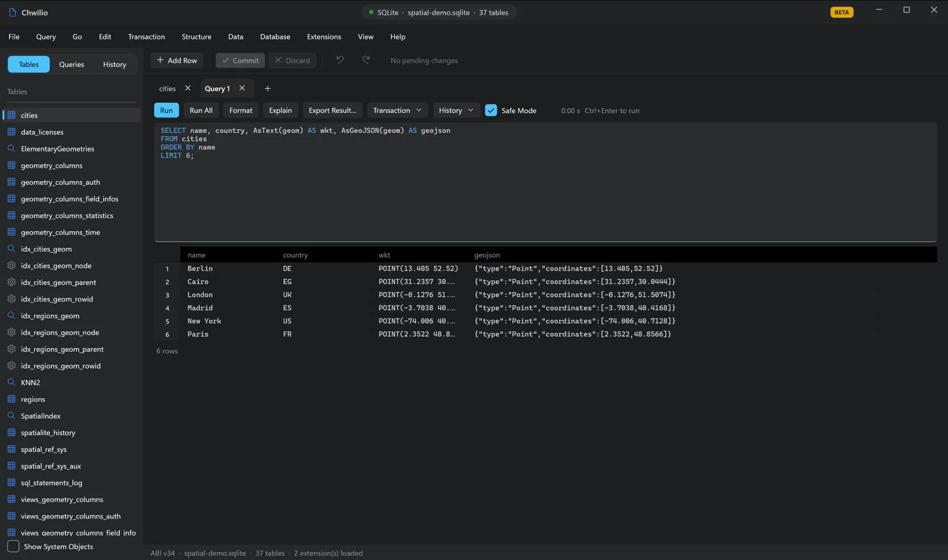Click inside the SQL query editor
This screenshot has width=948, height=560.
[x=545, y=182]
